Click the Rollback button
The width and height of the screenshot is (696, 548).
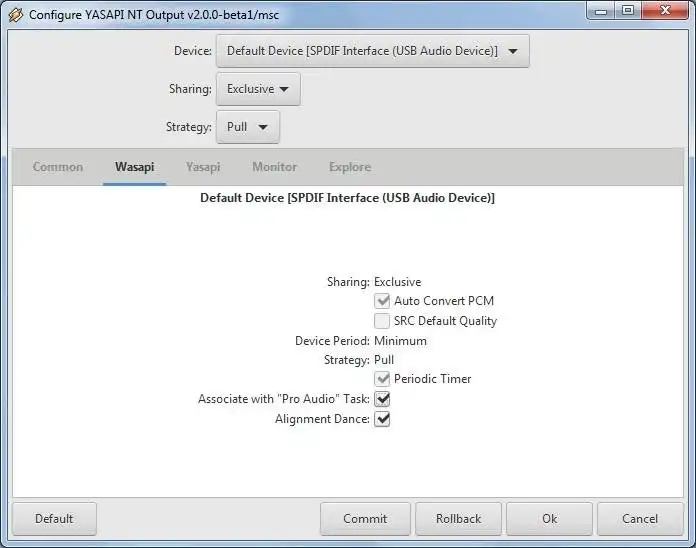[x=459, y=519]
